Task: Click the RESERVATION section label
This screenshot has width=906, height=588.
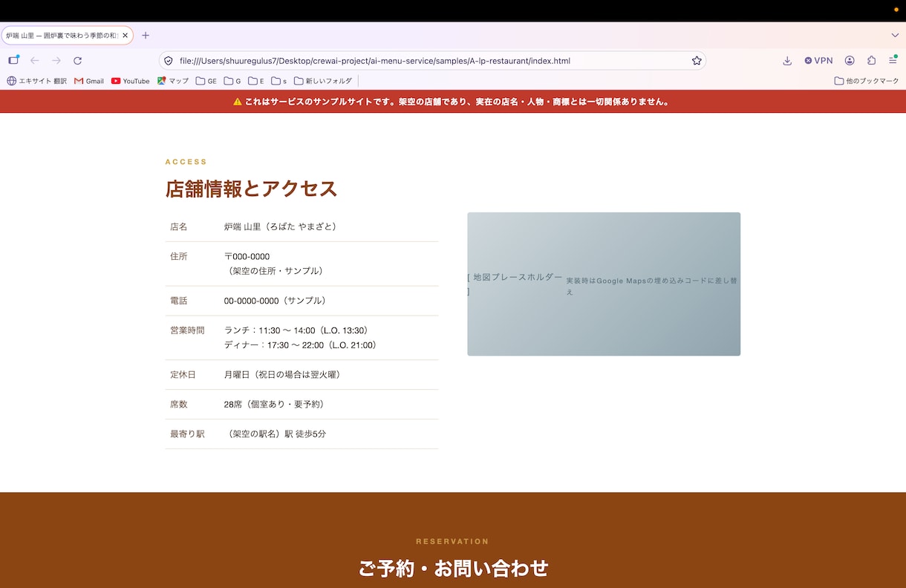Action: [x=452, y=541]
